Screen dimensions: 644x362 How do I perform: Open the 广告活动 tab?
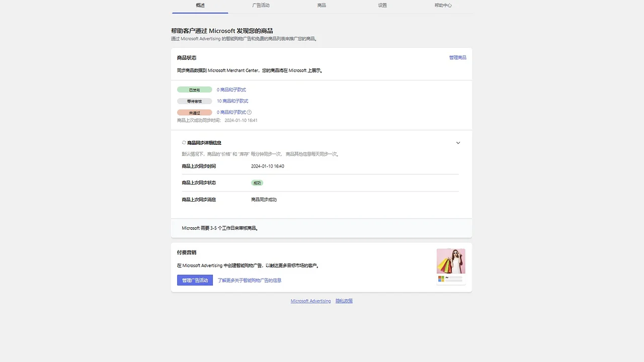[x=261, y=6]
